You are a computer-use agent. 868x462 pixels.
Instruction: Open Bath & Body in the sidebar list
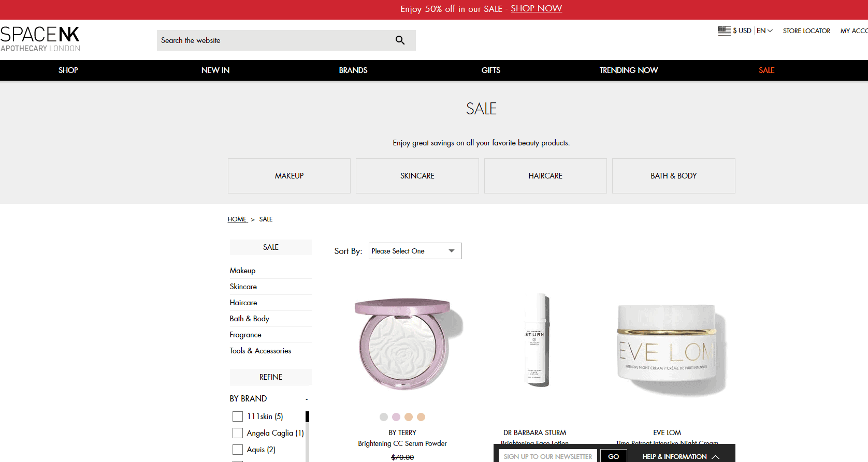click(x=250, y=319)
